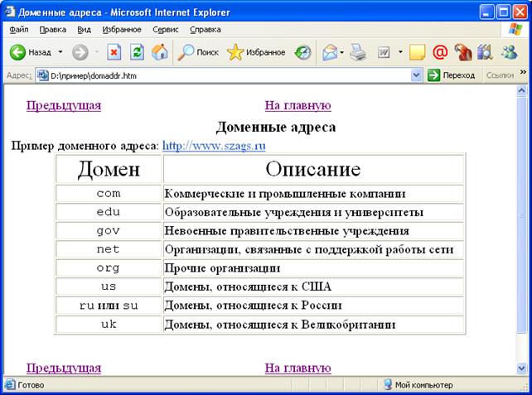
Task: Click the bottom На главную link
Action: [297, 368]
